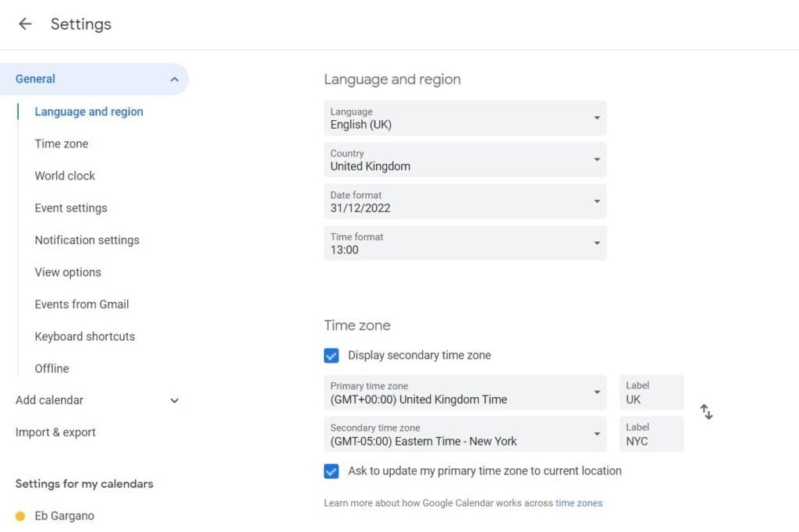
Task: Click the back arrow to exit Settings
Action: coord(24,23)
